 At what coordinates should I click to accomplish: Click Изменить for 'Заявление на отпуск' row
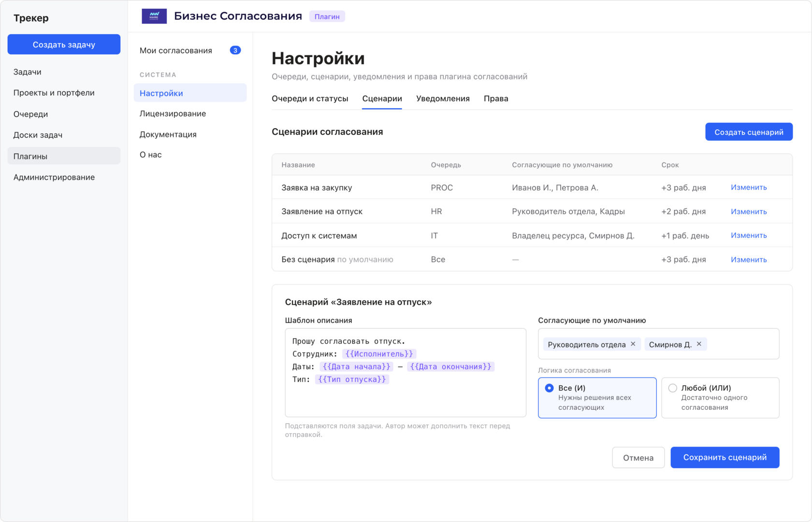(x=749, y=212)
